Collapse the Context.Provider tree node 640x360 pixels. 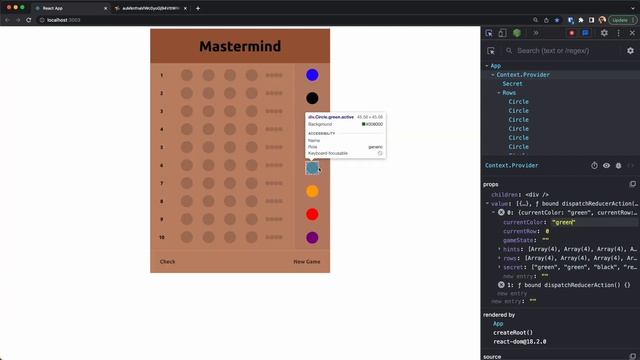click(x=493, y=75)
